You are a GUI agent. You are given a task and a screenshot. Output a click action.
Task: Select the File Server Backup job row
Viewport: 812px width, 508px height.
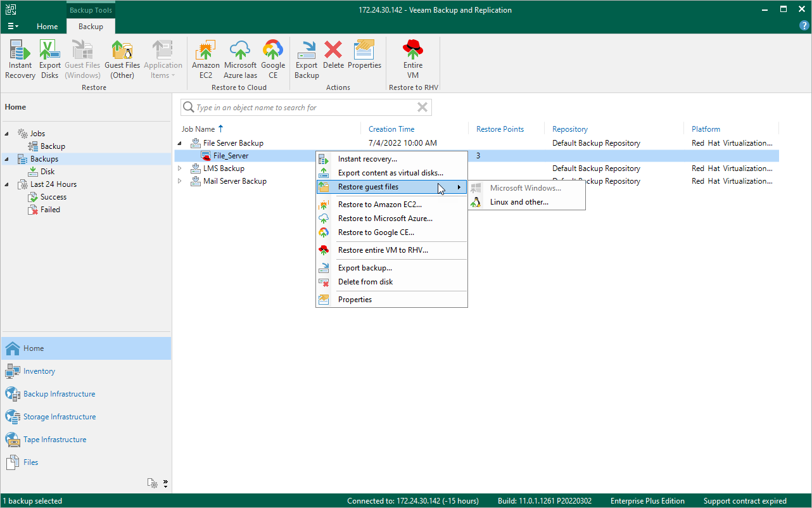point(477,143)
